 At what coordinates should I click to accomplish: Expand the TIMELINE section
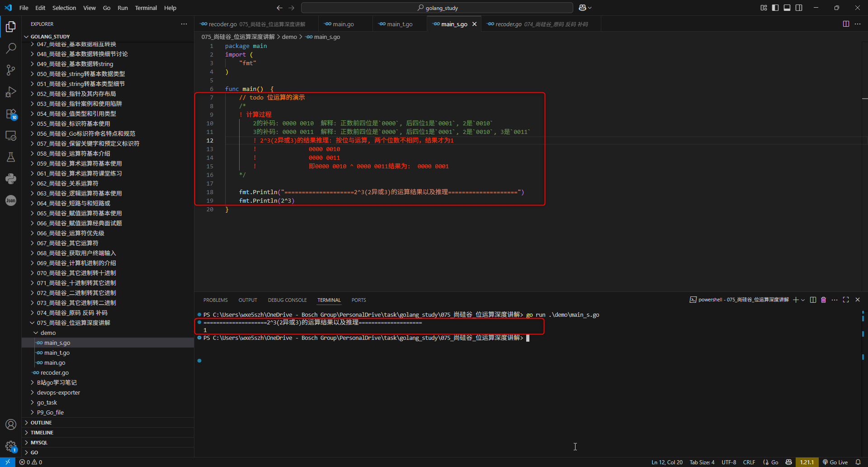pyautogui.click(x=108, y=433)
